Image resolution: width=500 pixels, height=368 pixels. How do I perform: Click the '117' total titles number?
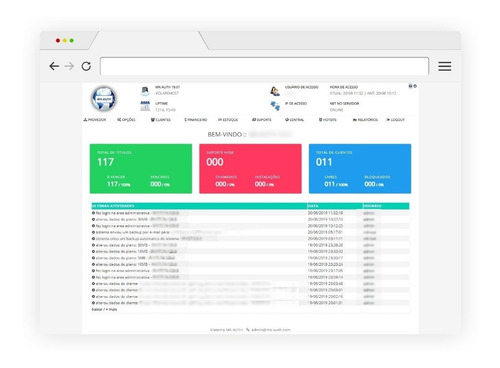click(x=105, y=162)
